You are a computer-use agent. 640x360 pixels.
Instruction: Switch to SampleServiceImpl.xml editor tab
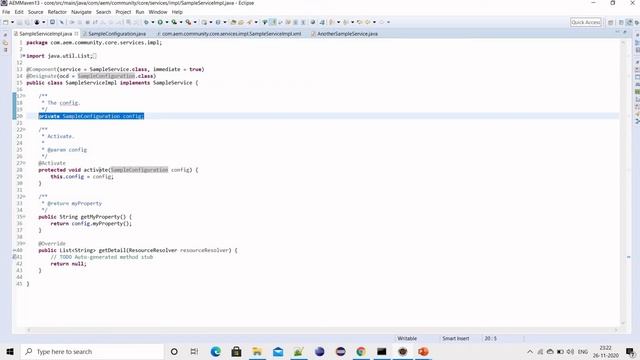click(231, 34)
